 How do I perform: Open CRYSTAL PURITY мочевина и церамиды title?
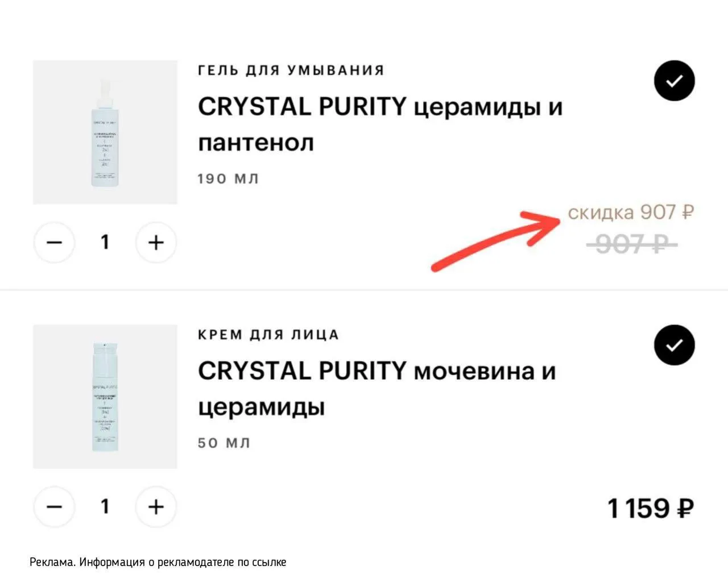377,389
